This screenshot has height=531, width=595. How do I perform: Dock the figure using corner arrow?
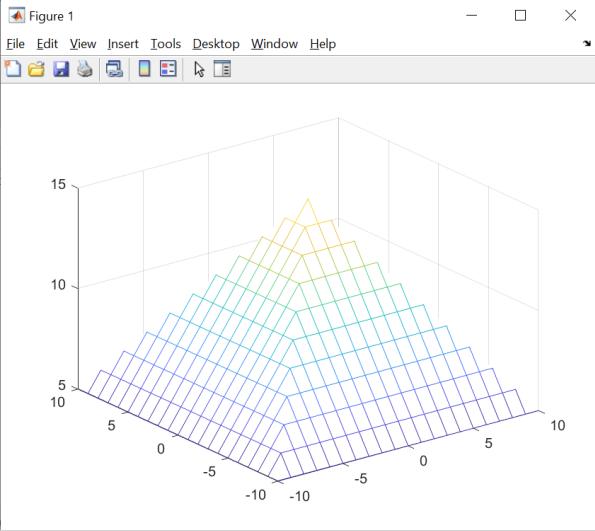[587, 44]
